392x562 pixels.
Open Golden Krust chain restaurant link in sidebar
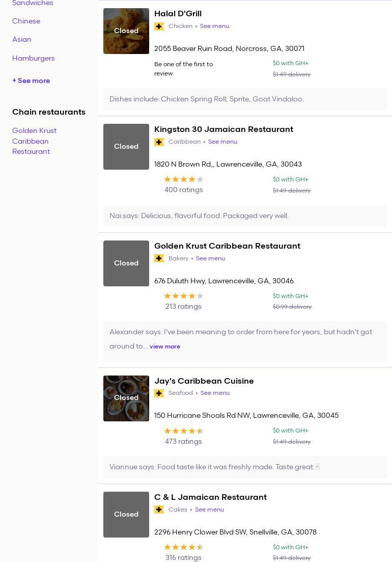(x=34, y=141)
